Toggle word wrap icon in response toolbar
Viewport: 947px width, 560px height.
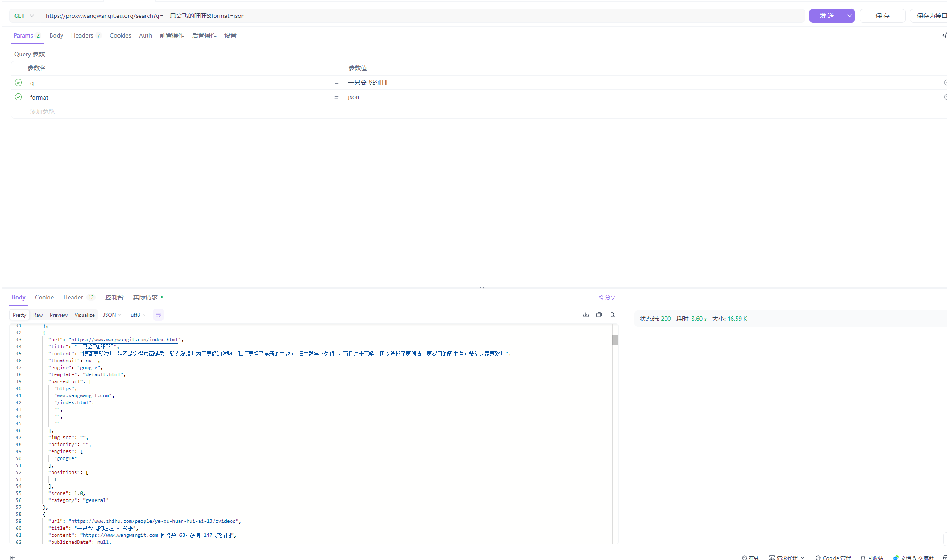(x=158, y=315)
